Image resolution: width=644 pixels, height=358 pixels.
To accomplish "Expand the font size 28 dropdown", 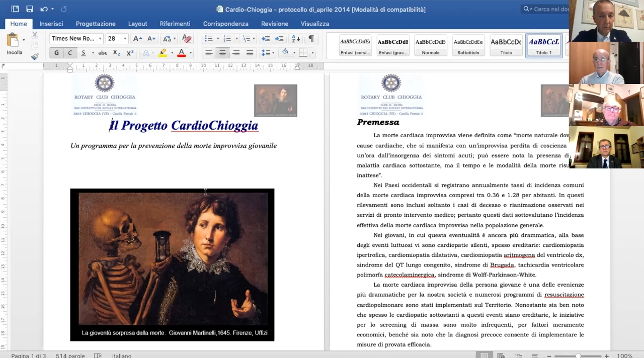I will tap(125, 39).
